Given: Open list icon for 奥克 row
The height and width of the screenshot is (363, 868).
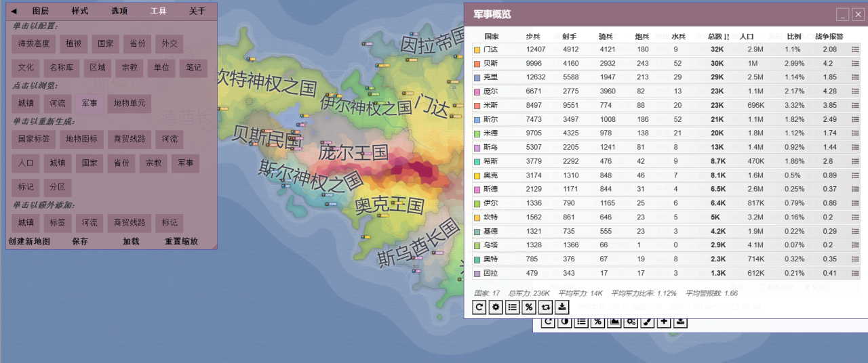Looking at the screenshot, I should point(855,175).
